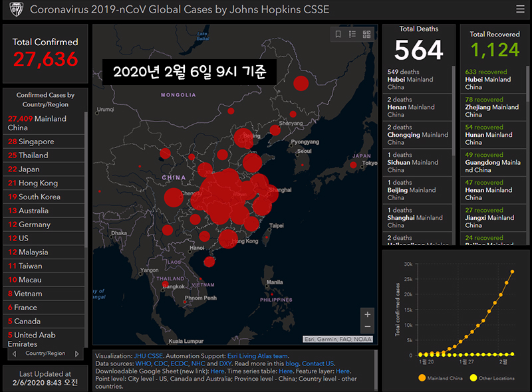The height and width of the screenshot is (392, 532).
Task: Click the Total Confirmed 27,636 figure
Action: tap(46, 59)
